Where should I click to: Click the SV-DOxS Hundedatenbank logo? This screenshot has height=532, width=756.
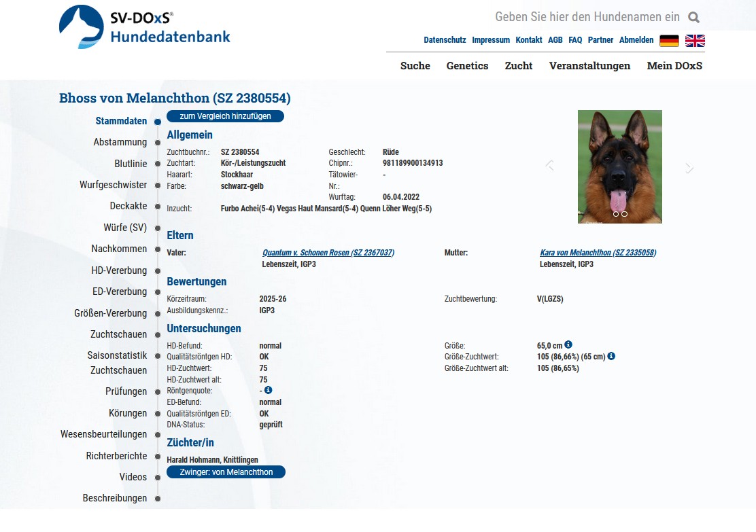tap(145, 27)
